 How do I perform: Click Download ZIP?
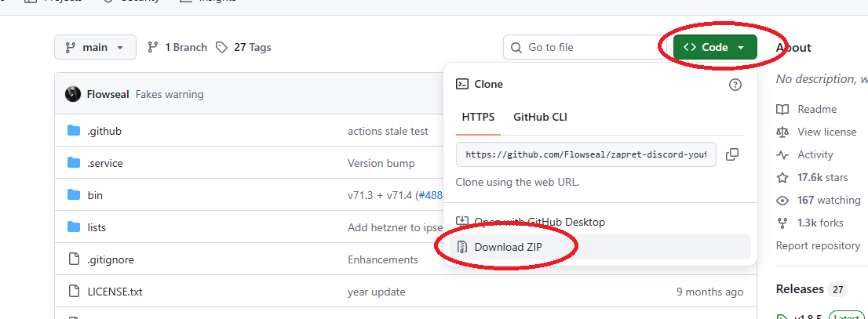click(x=600, y=247)
